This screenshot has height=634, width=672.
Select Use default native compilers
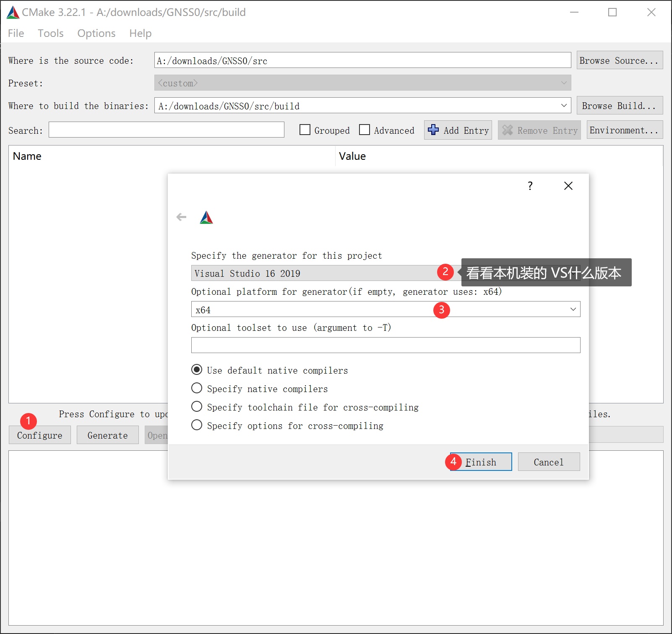pos(197,370)
